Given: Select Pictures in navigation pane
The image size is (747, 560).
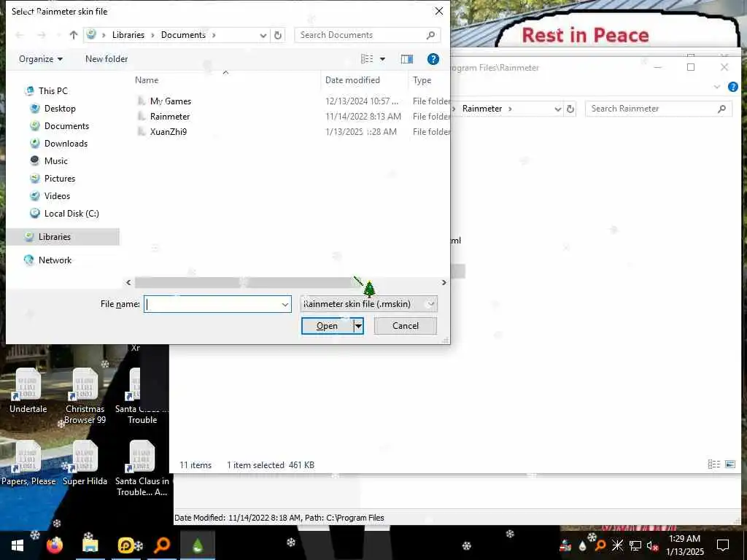Looking at the screenshot, I should (x=60, y=179).
